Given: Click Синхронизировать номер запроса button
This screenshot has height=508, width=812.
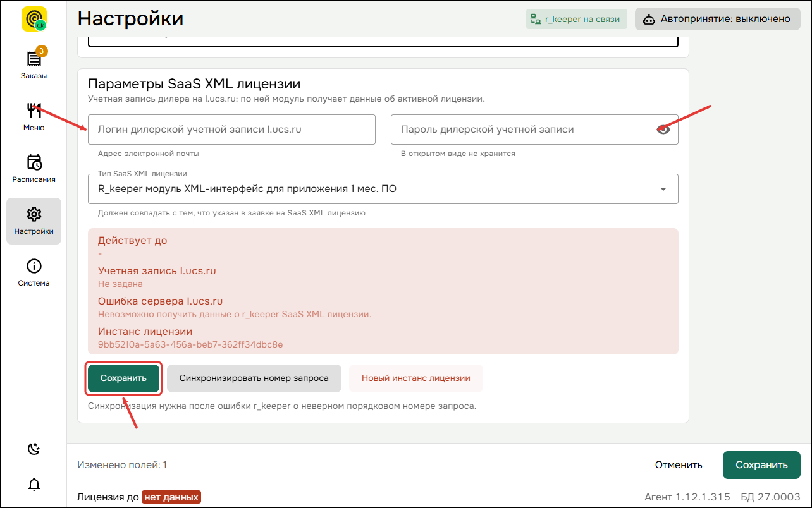Looking at the screenshot, I should click(254, 378).
